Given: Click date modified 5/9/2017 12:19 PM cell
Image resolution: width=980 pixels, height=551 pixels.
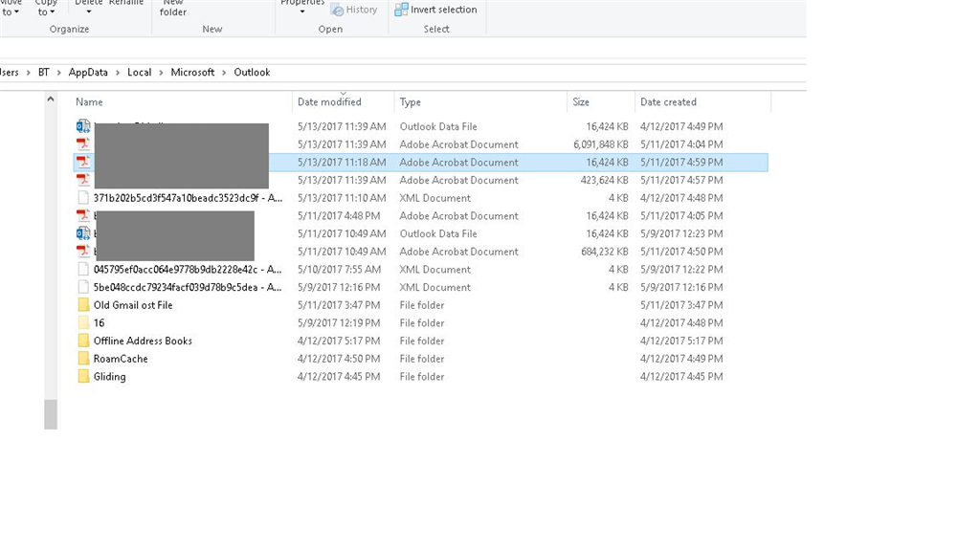Looking at the screenshot, I should coord(339,323).
